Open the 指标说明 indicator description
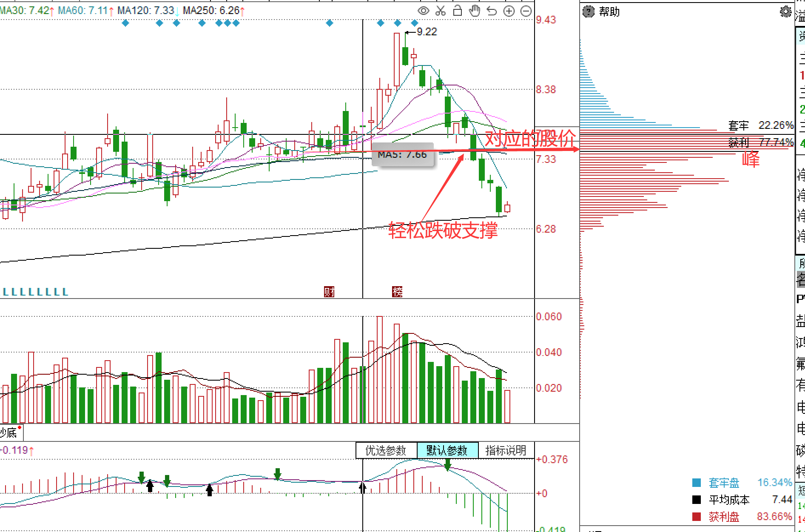Viewport: 805px width, 532px height. pos(506,450)
